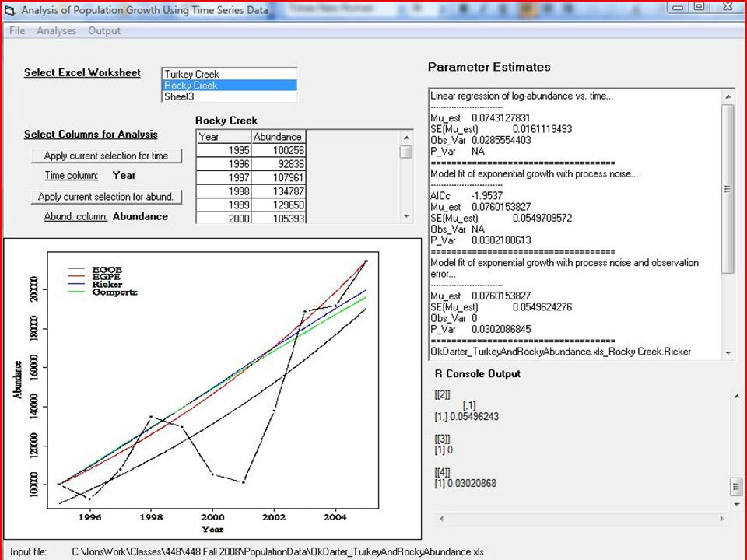The width and height of the screenshot is (747, 560).
Task: Select the year 1997 cell
Action: [x=223, y=177]
